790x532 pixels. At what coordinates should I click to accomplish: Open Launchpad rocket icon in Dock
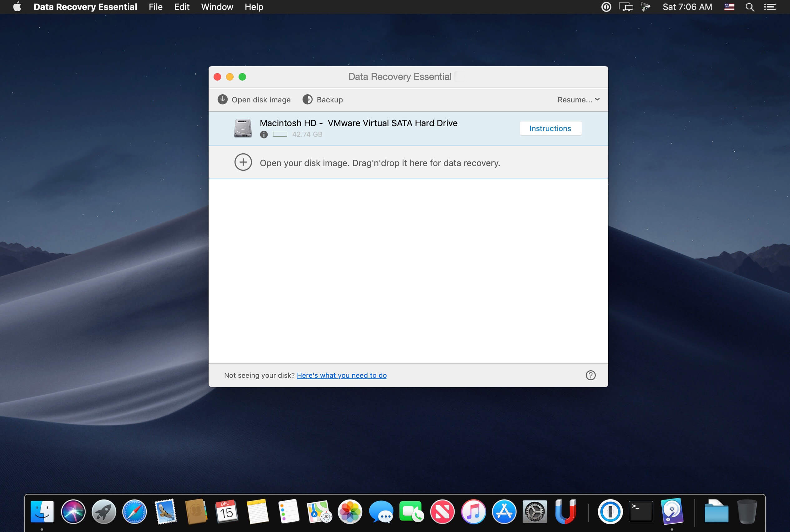click(104, 511)
